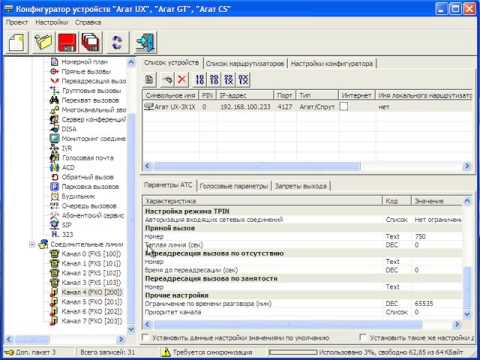Viewport: 480px width, 360px height.
Task: Select Канал 7 (FXO [203])
Action: [x=92, y=321]
